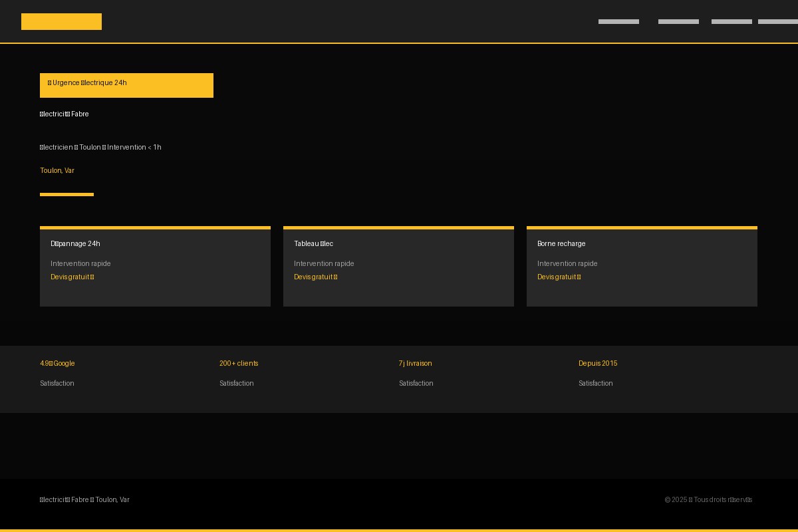Viewport: 798px width, 532px height.
Task: Open the first navigation menu item
Action: pos(618,21)
